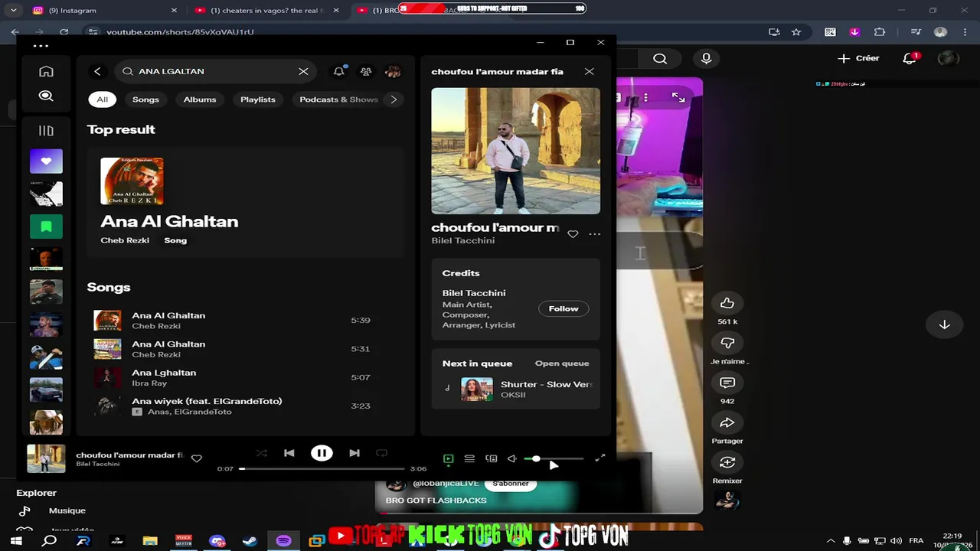Clear the ANA LGALTAN search text
Viewport: 980px width, 551px height.
point(303,71)
